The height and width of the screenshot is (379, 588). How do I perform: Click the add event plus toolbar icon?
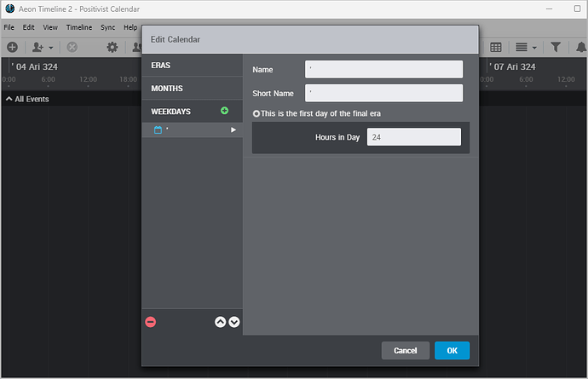12,48
